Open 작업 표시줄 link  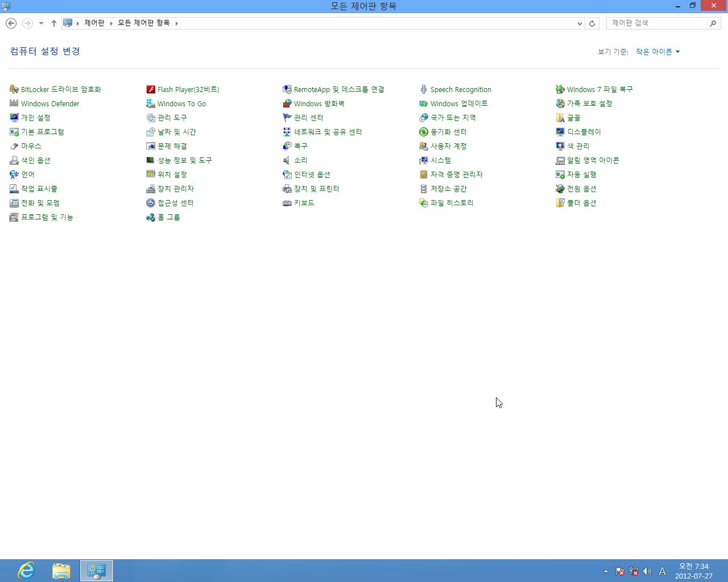(x=39, y=189)
